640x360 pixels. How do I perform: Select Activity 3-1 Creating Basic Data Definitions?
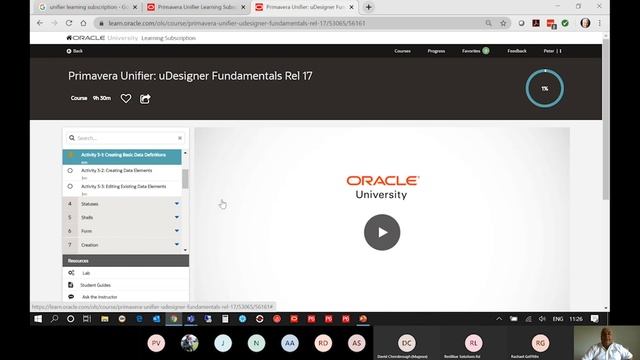[x=122, y=157]
